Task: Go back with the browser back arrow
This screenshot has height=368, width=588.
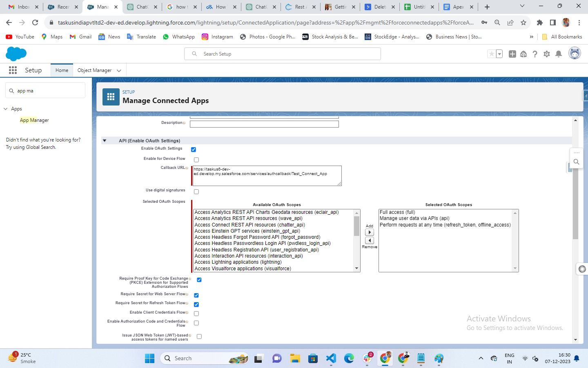Action: [9, 22]
